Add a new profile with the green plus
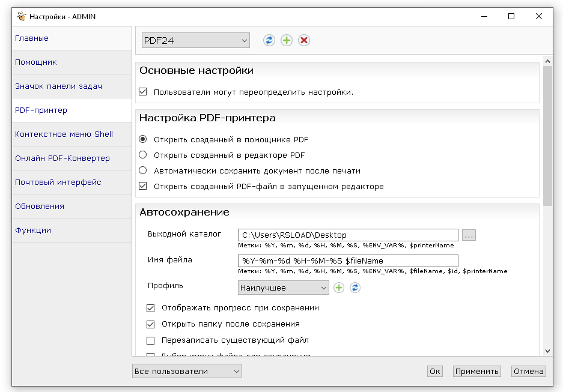The image size is (563, 392). click(x=339, y=288)
